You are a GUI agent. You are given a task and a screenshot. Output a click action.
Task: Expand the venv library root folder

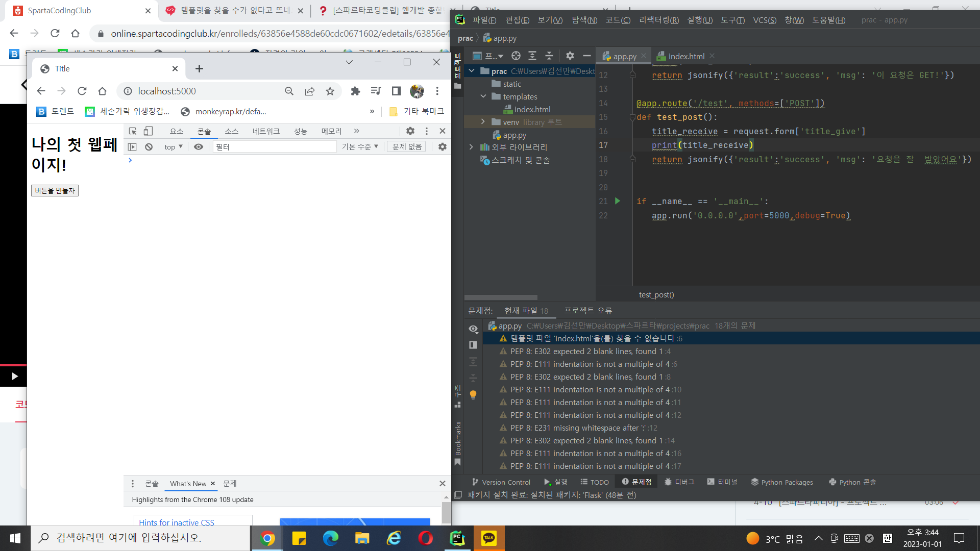[x=483, y=122]
